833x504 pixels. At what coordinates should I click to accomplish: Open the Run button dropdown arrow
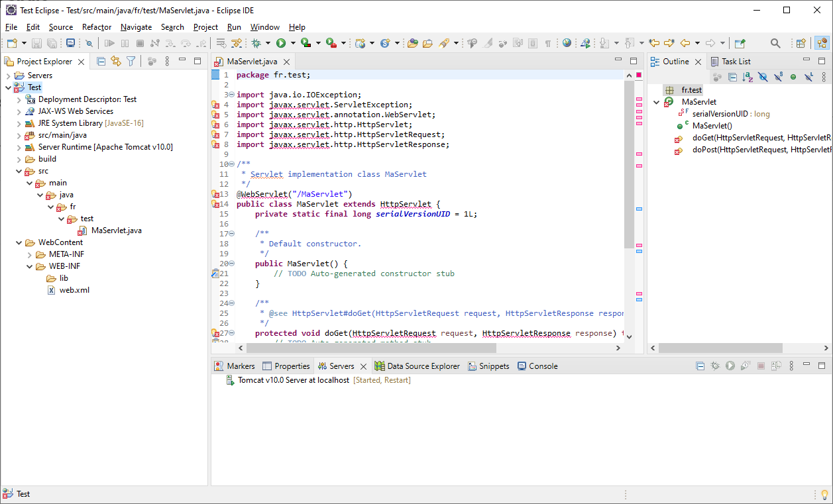tap(293, 43)
